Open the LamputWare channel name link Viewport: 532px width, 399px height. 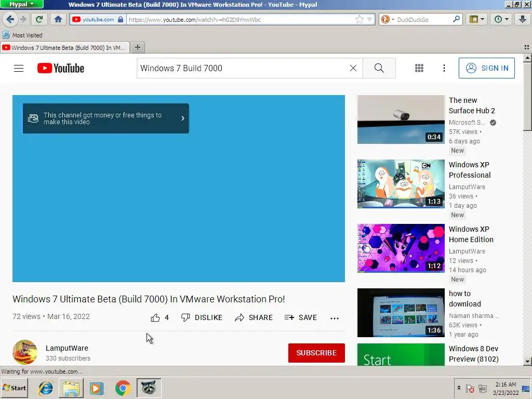pos(67,348)
